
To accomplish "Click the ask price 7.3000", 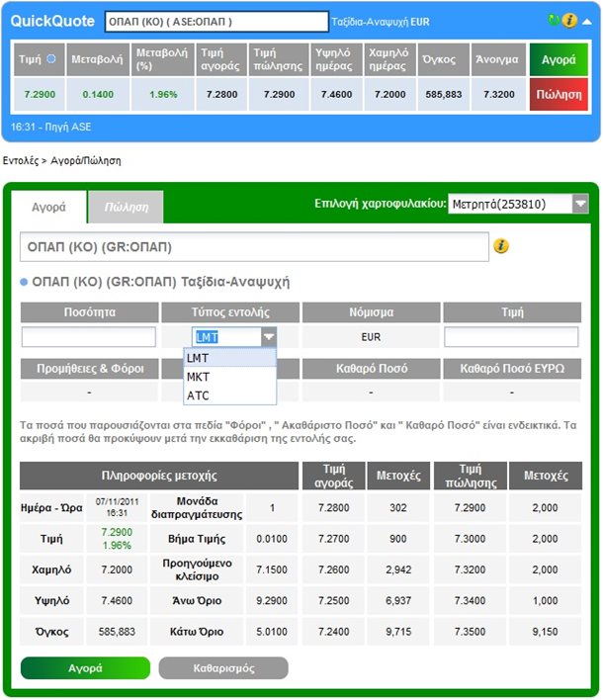I will coord(470,539).
